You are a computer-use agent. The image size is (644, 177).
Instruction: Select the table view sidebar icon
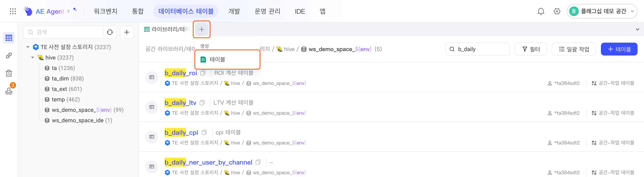click(x=9, y=38)
